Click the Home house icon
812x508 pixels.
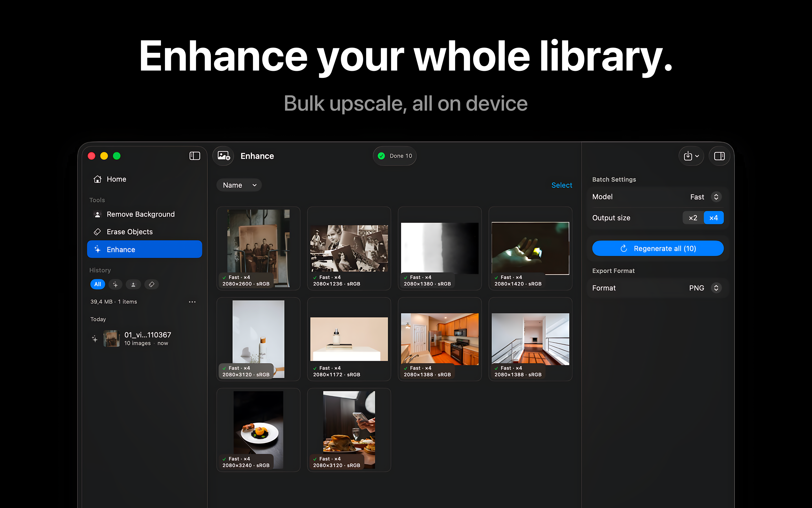[98, 179]
